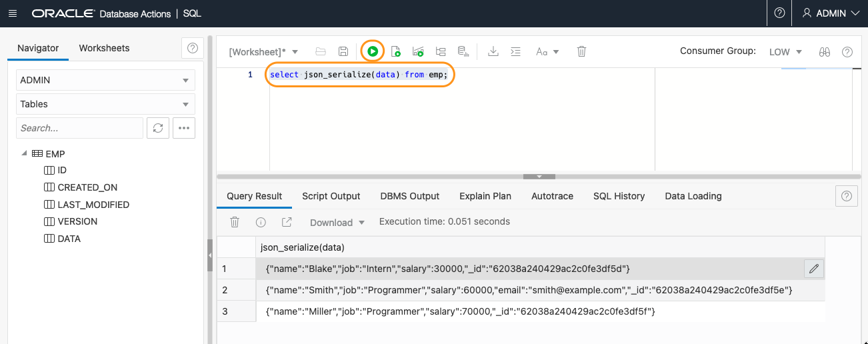The height and width of the screenshot is (344, 868).
Task: Open the Download results menu
Action: tap(337, 222)
